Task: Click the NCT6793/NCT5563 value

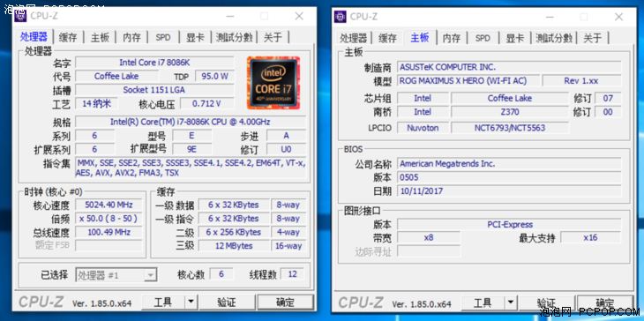Action: [510, 128]
